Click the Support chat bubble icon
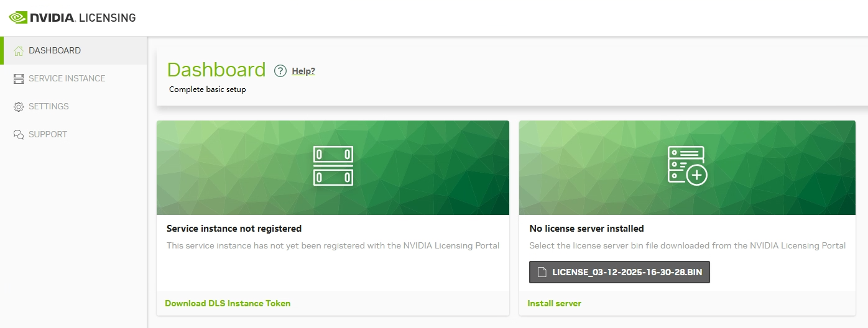868x328 pixels. pos(19,135)
